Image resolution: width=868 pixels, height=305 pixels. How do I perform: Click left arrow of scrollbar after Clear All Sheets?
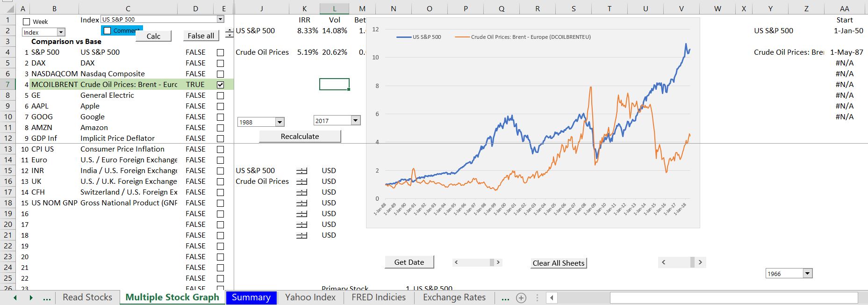coord(663,262)
